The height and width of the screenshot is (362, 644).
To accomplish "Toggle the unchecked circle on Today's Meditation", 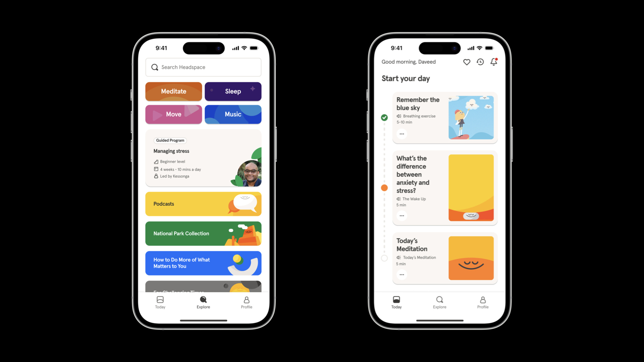I will [384, 258].
